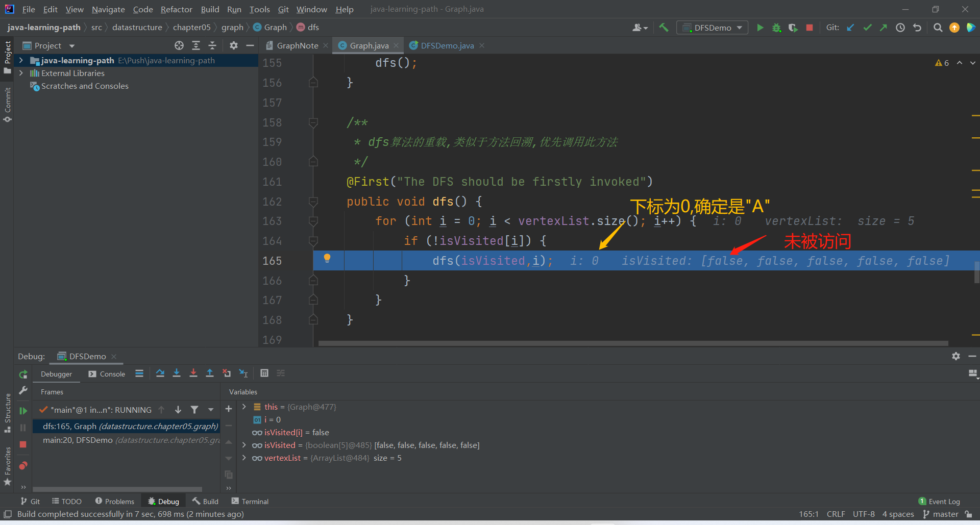
Task: Open the Problems tool window
Action: point(114,502)
